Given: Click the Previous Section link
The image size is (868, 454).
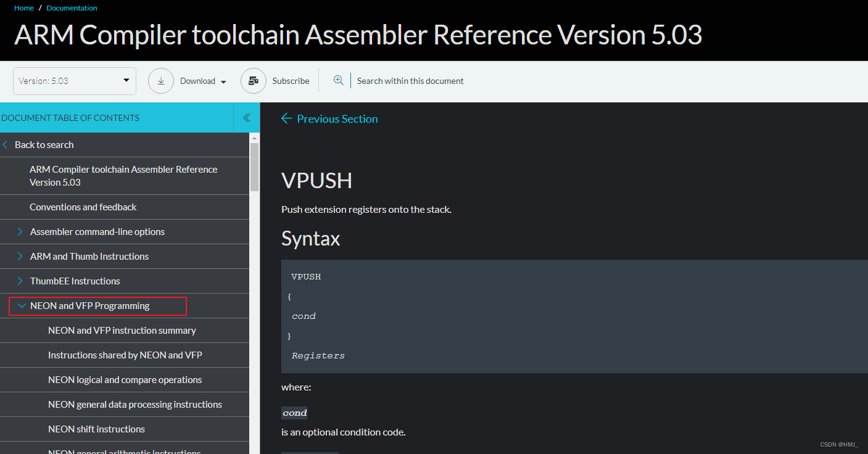Looking at the screenshot, I should [337, 118].
